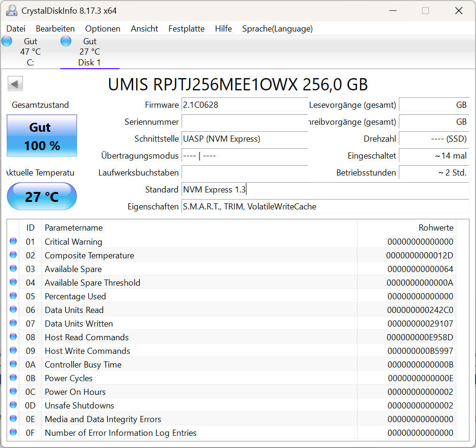Image resolution: width=476 pixels, height=448 pixels.
Task: Open the Festplatte drive selection menu
Action: [186, 29]
